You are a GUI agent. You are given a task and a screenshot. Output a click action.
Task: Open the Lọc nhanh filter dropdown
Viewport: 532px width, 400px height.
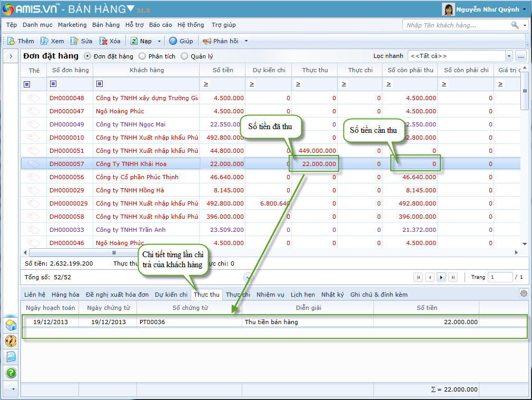508,56
